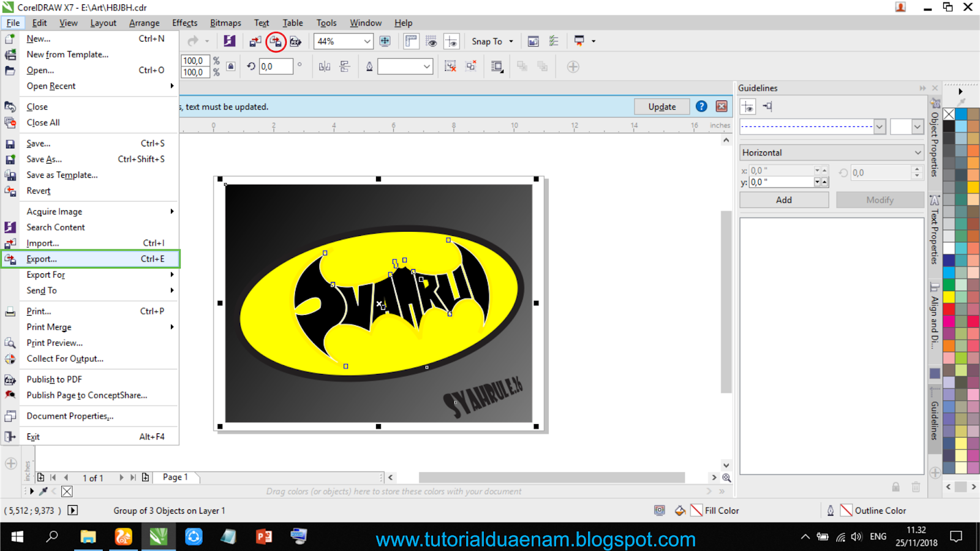Open the Bitmaps menu
The height and width of the screenshot is (551, 980).
(225, 23)
